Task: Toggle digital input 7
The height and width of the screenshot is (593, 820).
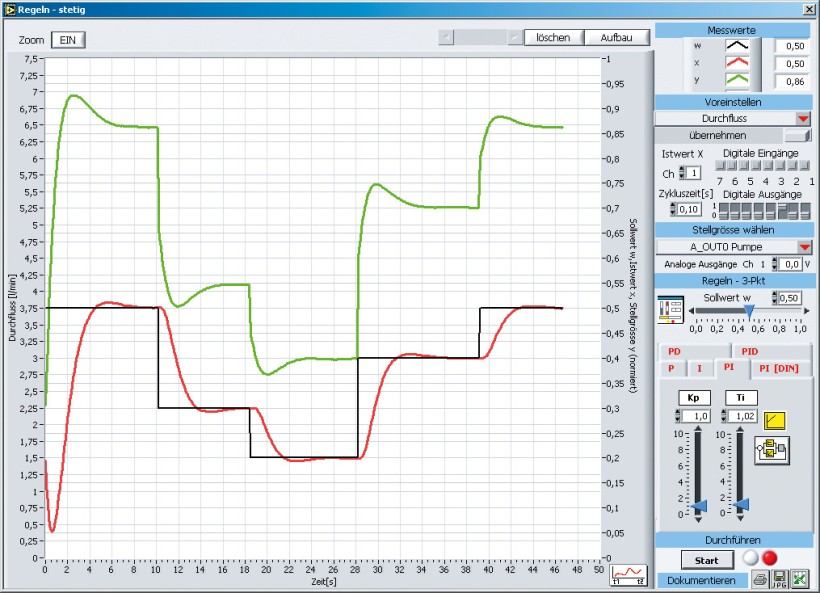Action: [x=719, y=166]
